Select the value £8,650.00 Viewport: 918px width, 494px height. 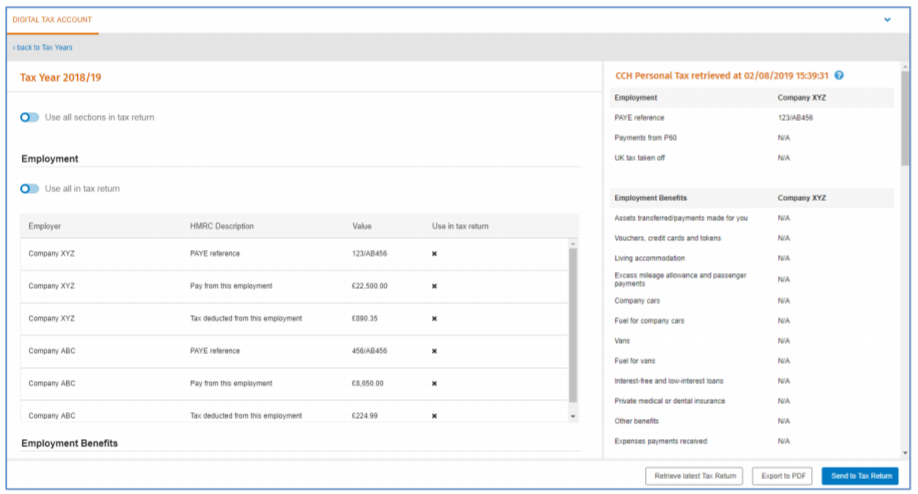point(368,384)
